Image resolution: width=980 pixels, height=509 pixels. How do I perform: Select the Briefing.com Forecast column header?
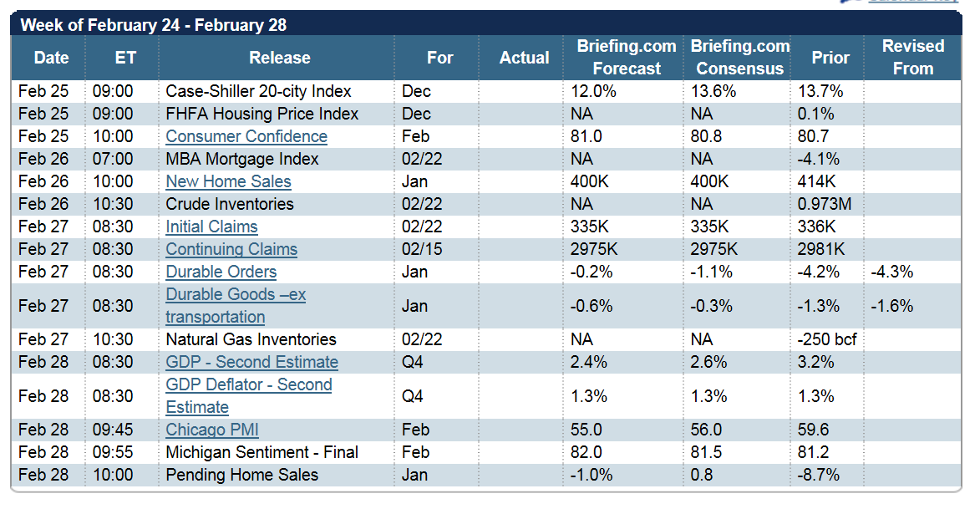click(x=626, y=58)
